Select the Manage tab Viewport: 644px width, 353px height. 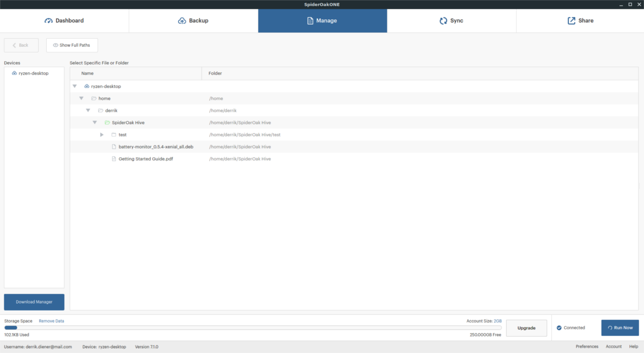point(323,20)
